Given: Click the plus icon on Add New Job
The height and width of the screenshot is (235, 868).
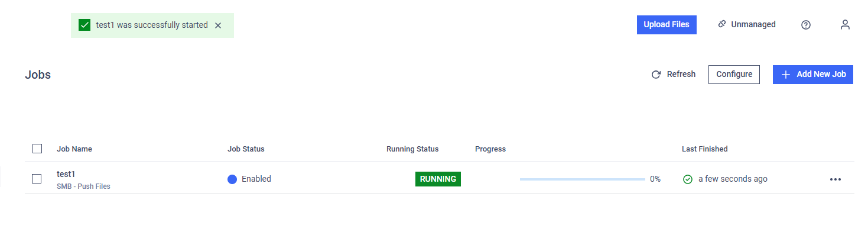Looking at the screenshot, I should pyautogui.click(x=786, y=75).
